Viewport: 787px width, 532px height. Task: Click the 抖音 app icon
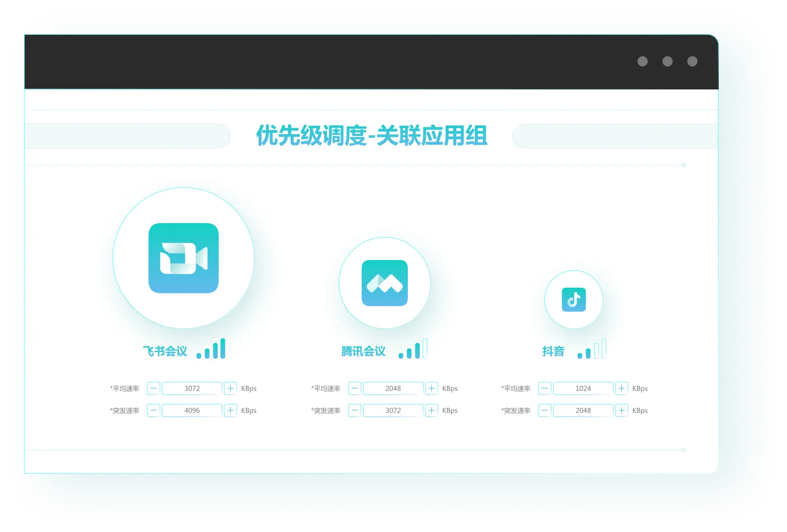click(x=574, y=300)
